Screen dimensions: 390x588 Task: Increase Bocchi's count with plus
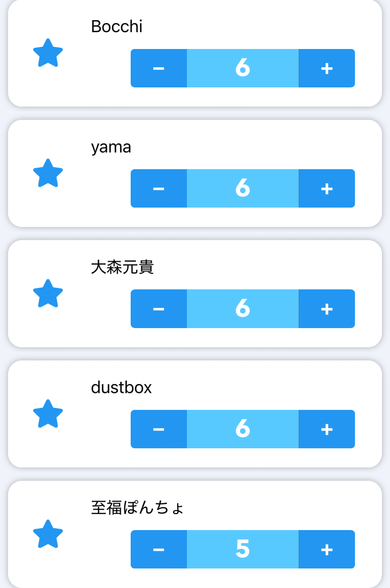click(x=326, y=68)
